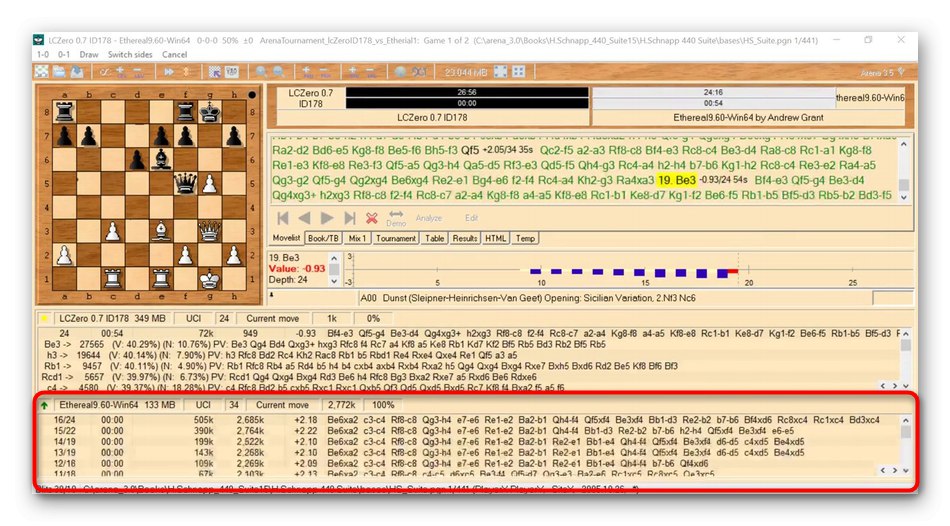Click the four-squares grid toolbar icon
The height and width of the screenshot is (526, 950).
click(x=519, y=72)
